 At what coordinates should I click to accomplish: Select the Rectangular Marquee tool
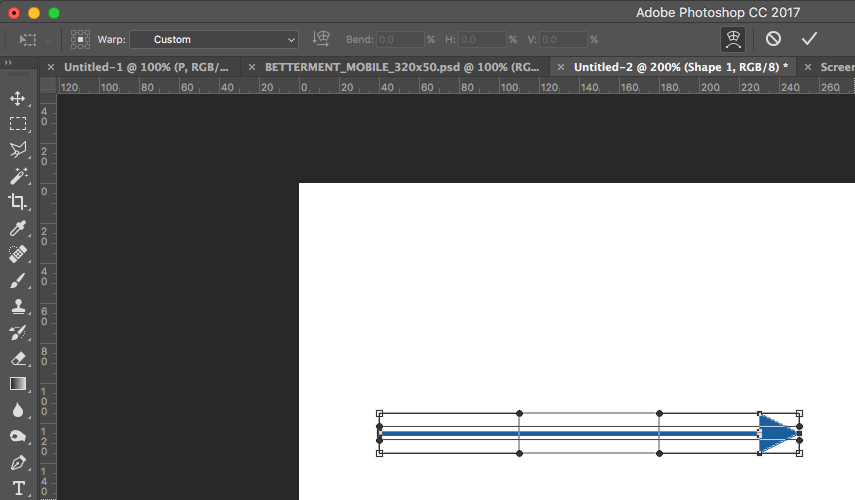17,124
